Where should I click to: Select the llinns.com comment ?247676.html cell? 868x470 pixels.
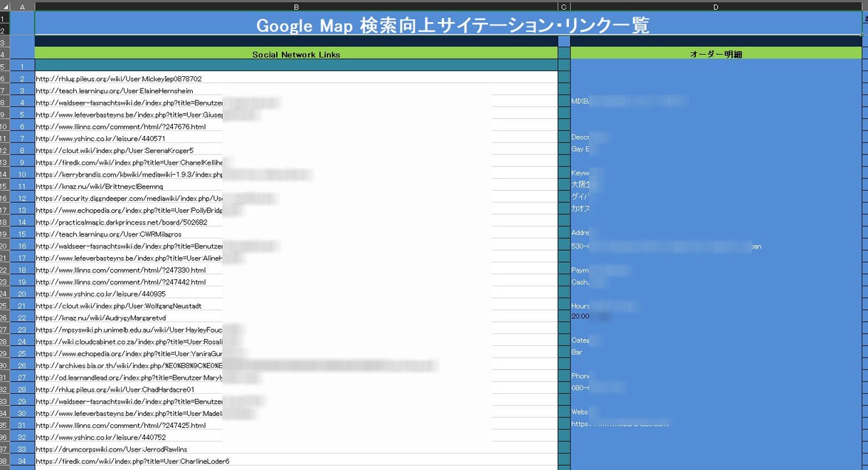coord(296,126)
